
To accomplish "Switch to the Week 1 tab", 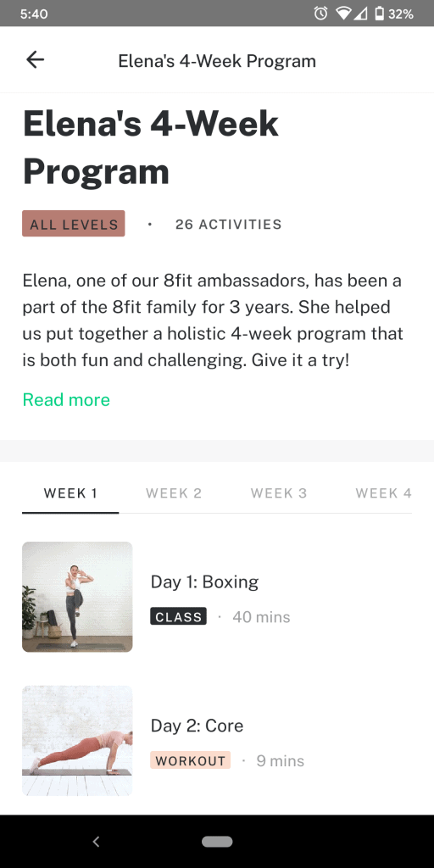I will (70, 493).
